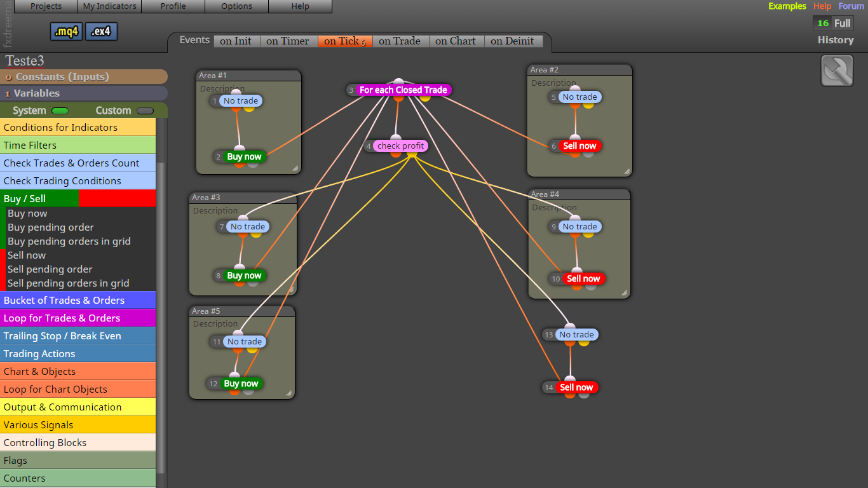Switch to the on Chart event tab
Screen dimensions: 868x488
click(456, 41)
